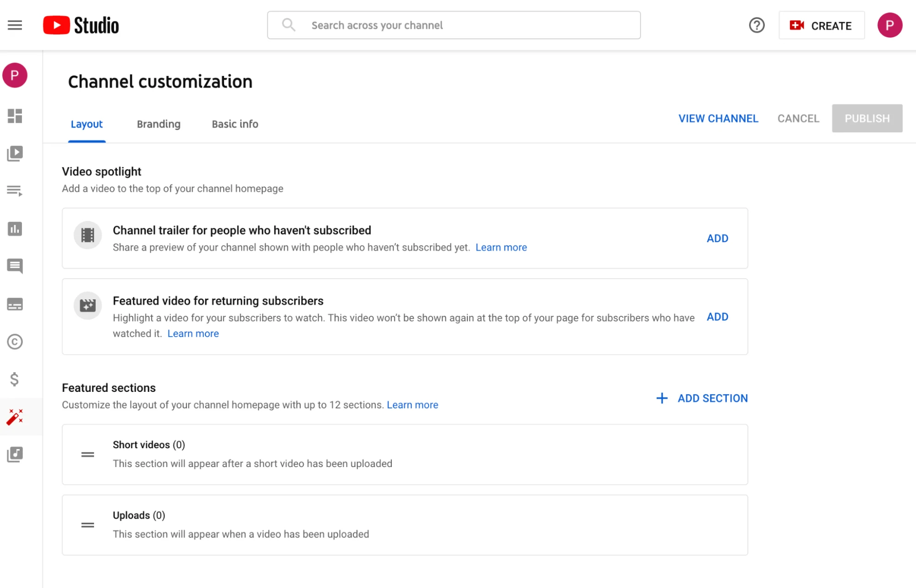Open the CREATE button with camera icon
This screenshot has width=916, height=588.
click(822, 25)
